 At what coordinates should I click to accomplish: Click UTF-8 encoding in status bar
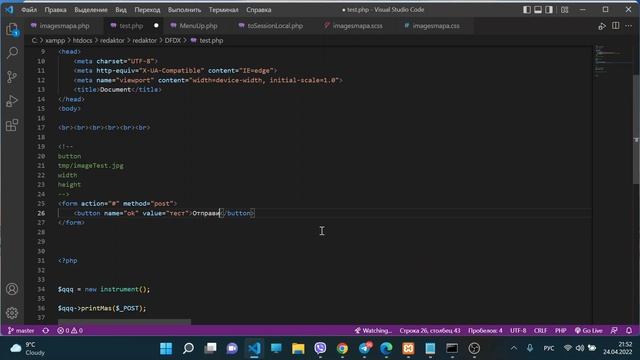518,331
